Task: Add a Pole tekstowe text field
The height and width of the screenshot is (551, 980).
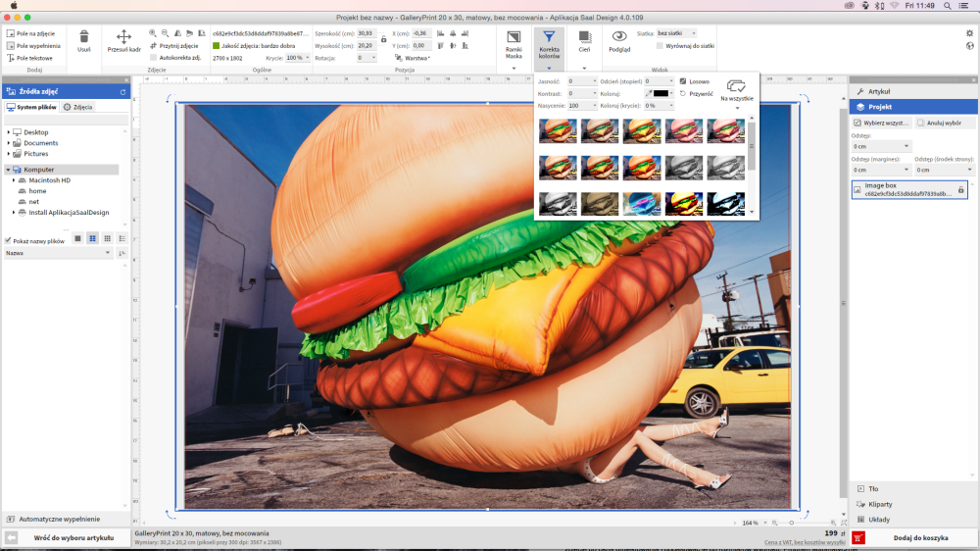Action: pyautogui.click(x=29, y=58)
